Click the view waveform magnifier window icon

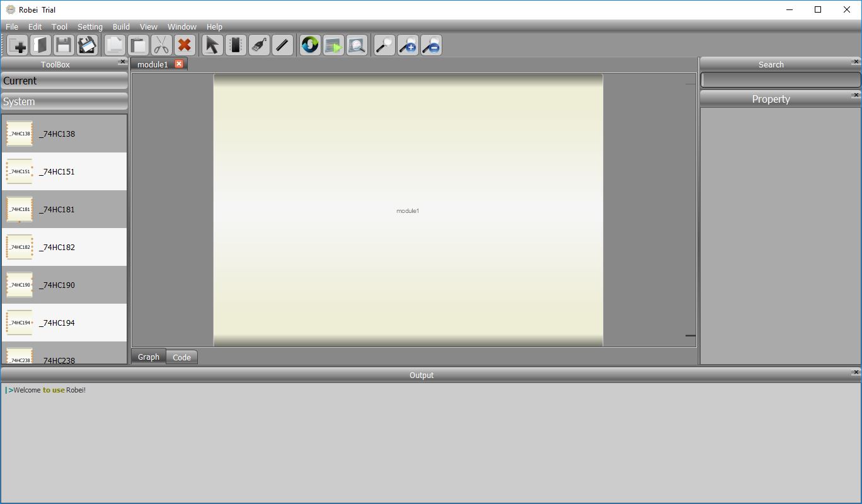pos(357,45)
